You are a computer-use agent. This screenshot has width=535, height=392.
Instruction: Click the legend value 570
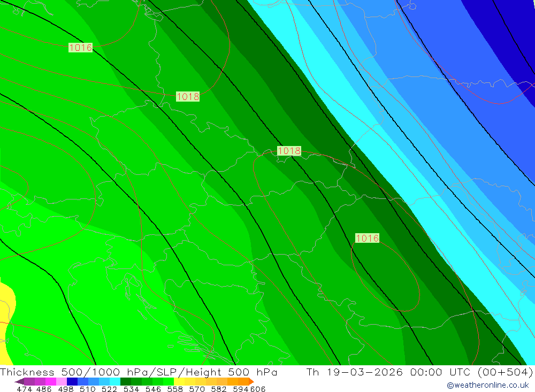(196, 389)
